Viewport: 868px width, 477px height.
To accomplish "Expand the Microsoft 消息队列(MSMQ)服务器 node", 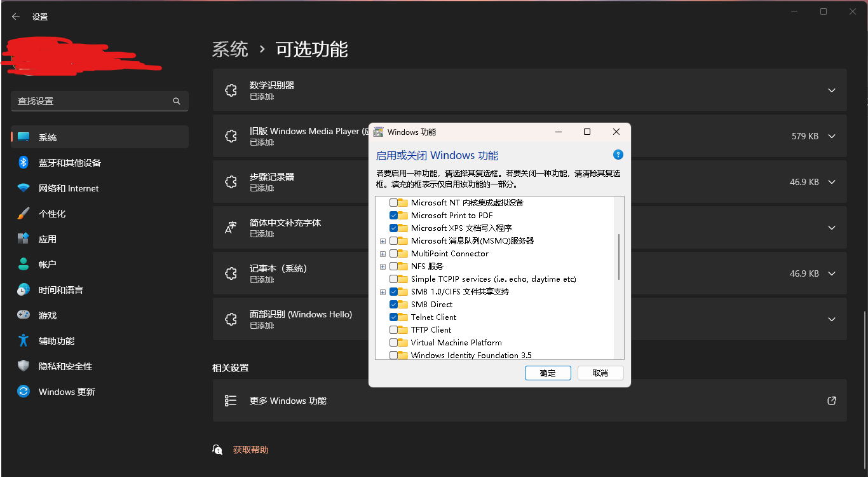I will tap(383, 241).
